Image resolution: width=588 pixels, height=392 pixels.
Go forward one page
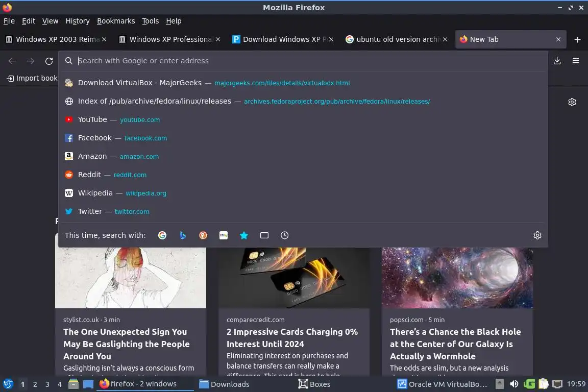click(31, 61)
